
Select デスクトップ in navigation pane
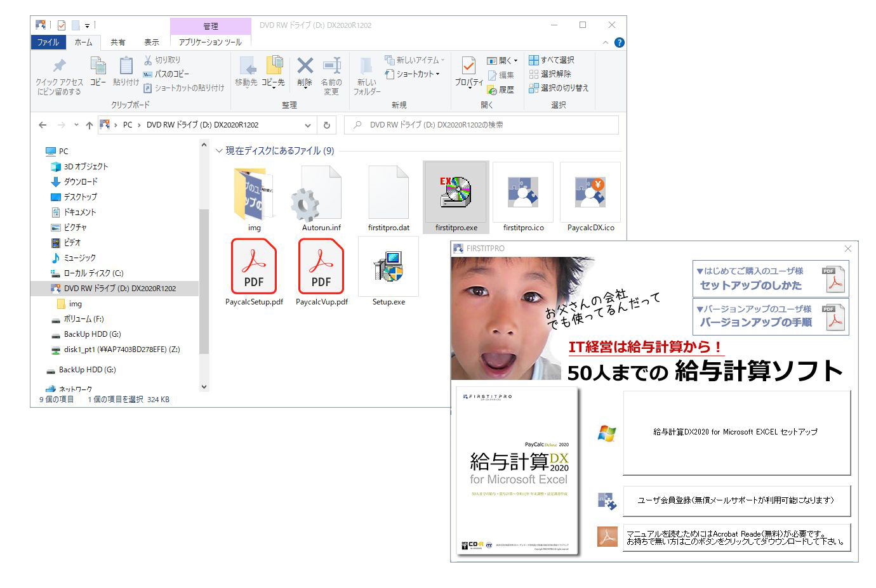(74, 197)
